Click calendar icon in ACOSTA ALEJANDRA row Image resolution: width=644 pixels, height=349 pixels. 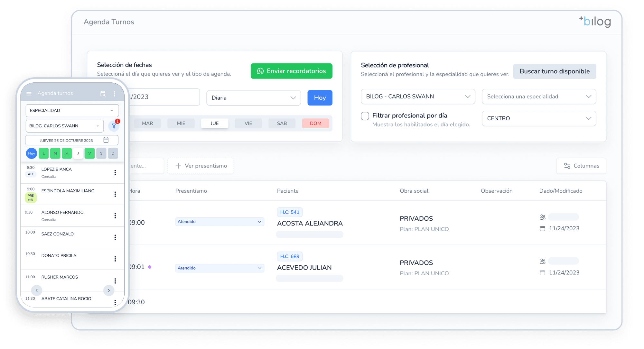(543, 228)
